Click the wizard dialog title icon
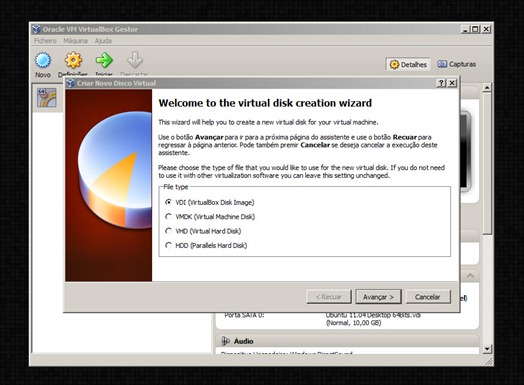This screenshot has width=524, height=385. coord(70,83)
